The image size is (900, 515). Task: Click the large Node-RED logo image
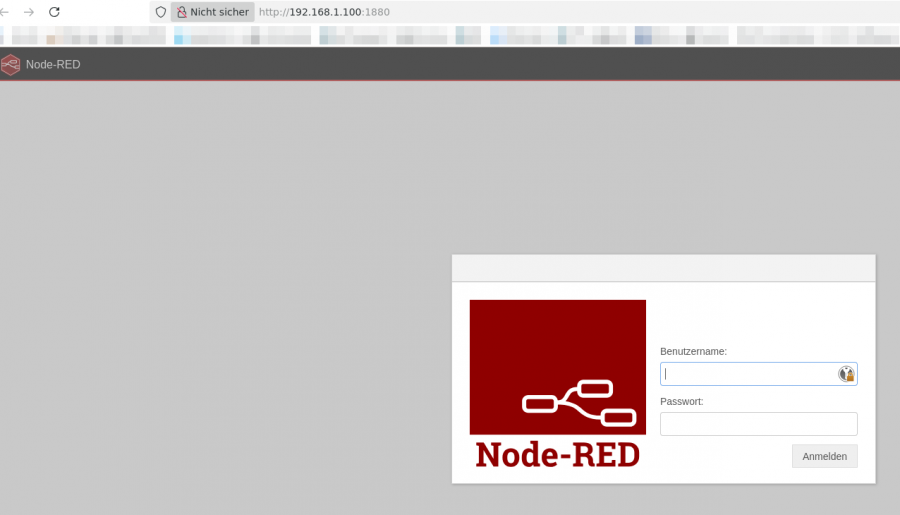pyautogui.click(x=557, y=384)
